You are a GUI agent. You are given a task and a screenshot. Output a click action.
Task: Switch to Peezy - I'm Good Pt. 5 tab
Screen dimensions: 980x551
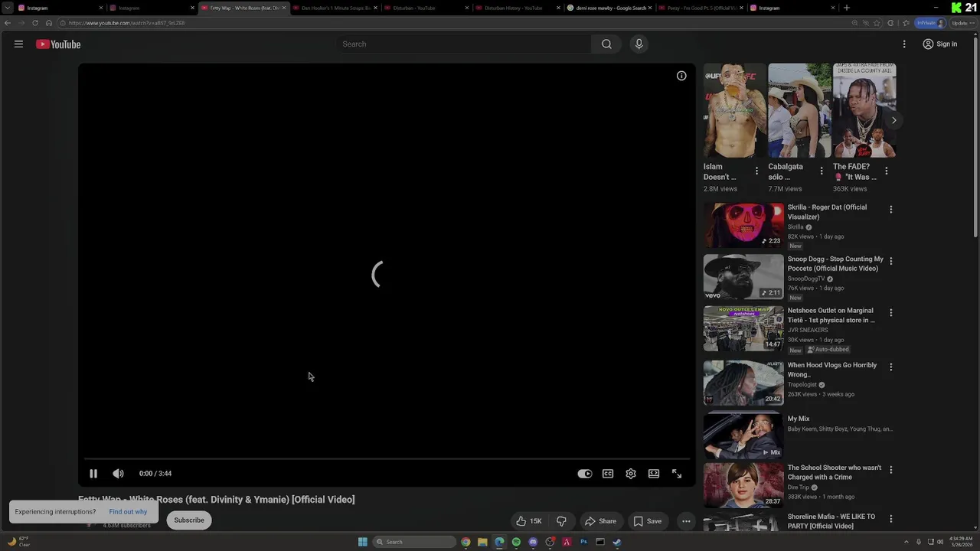[701, 8]
